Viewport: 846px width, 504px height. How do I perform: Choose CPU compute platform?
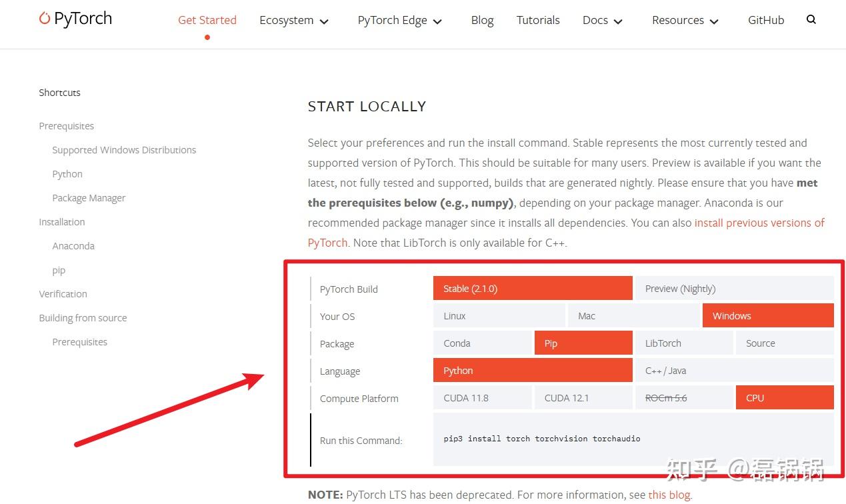785,397
